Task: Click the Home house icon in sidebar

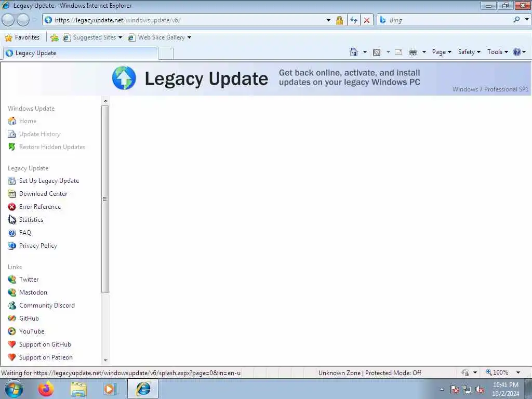Action: pos(12,121)
